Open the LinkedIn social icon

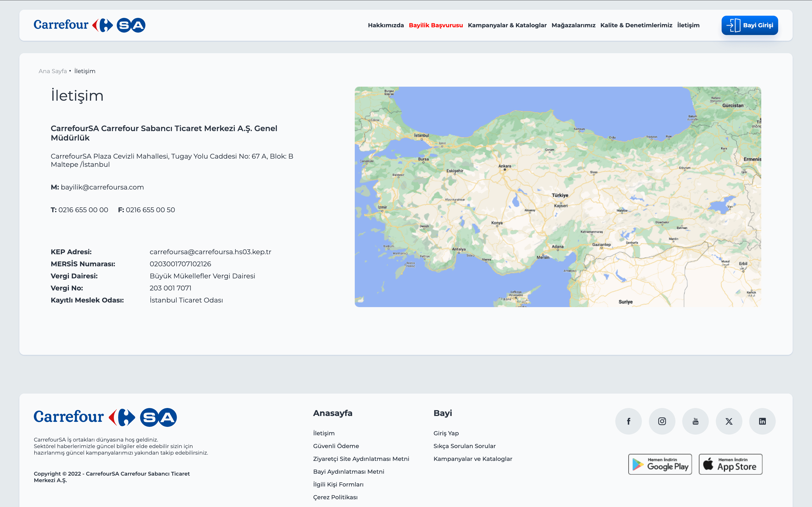[762, 421]
